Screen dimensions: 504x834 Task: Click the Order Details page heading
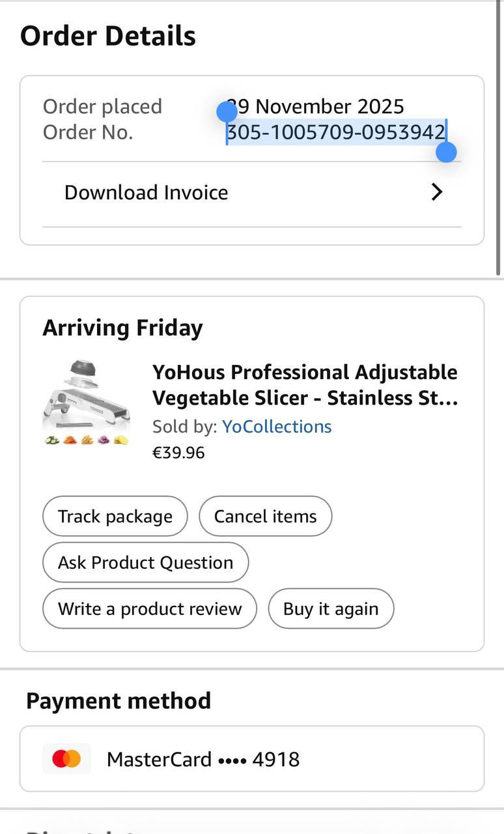[x=108, y=36]
